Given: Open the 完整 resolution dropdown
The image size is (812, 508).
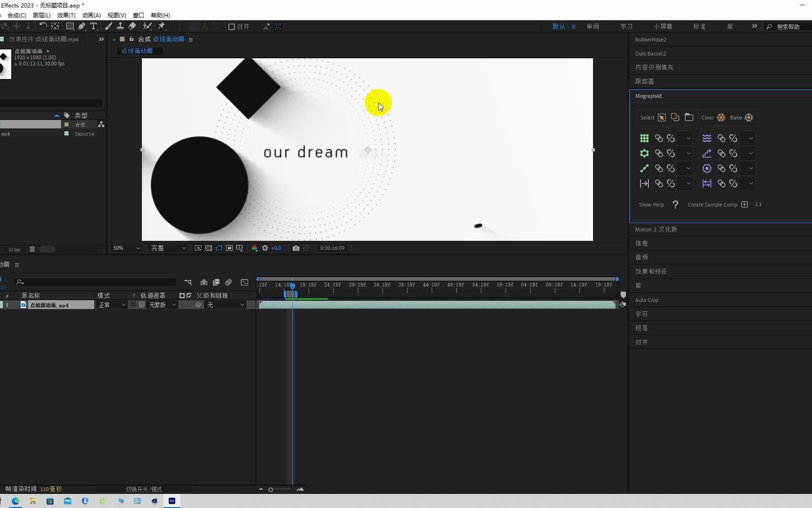Looking at the screenshot, I should [168, 248].
